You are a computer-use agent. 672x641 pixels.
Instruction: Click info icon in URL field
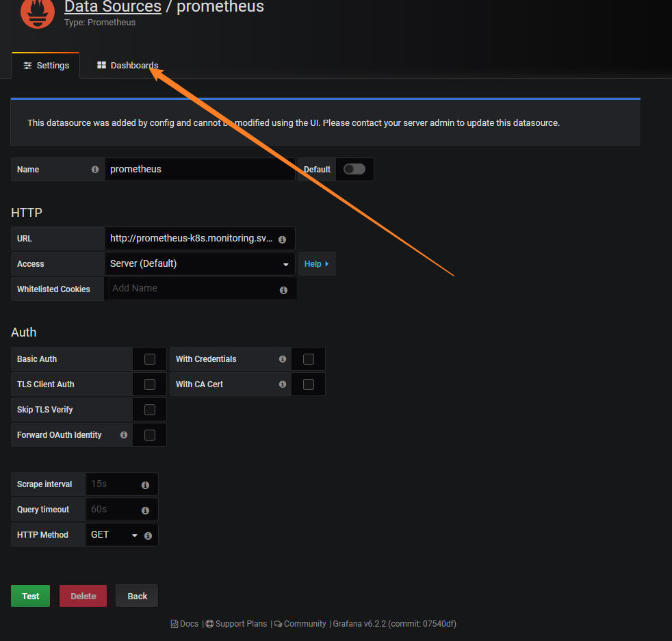coord(282,239)
